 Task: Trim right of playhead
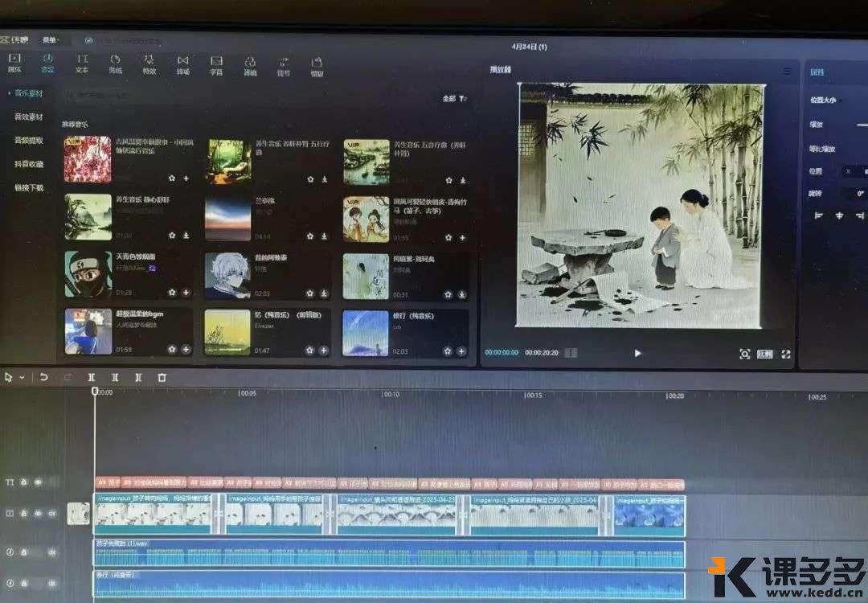138,377
